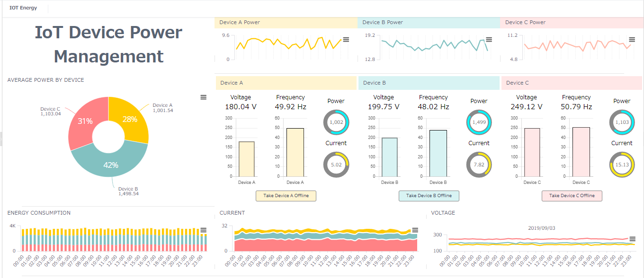Click the Device B Frequency bar

pos(438,153)
